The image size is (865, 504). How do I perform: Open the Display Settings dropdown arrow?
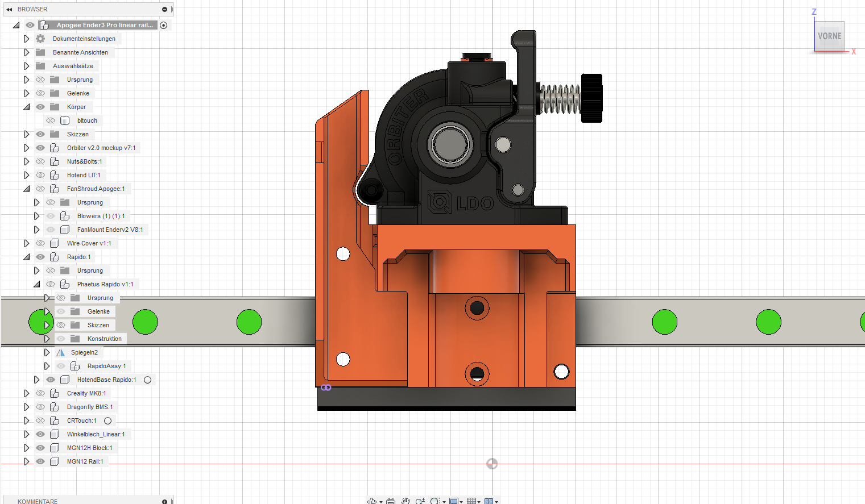(461, 502)
